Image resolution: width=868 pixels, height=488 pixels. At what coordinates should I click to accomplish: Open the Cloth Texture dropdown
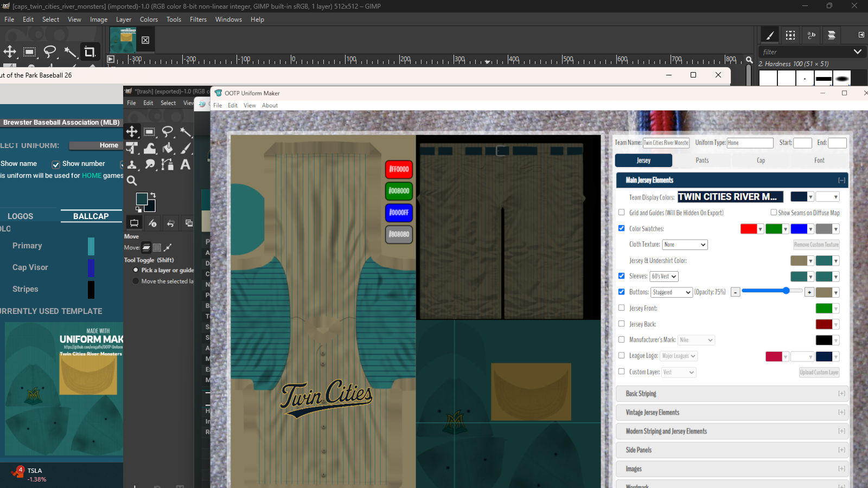[685, 245]
